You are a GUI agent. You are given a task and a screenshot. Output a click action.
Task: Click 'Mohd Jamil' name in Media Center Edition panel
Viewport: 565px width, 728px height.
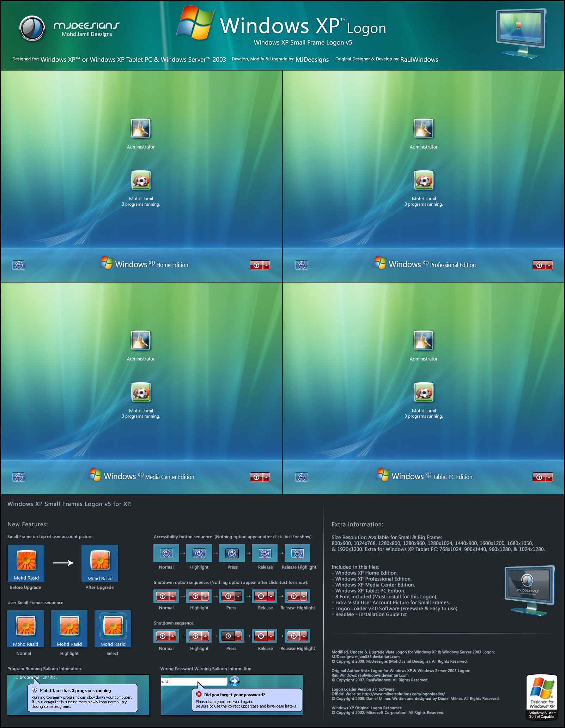click(141, 411)
